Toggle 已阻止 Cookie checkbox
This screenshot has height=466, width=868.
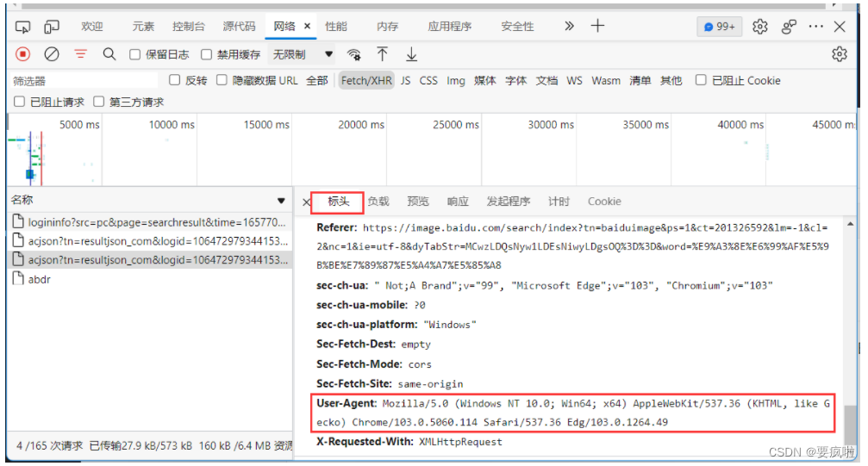701,80
